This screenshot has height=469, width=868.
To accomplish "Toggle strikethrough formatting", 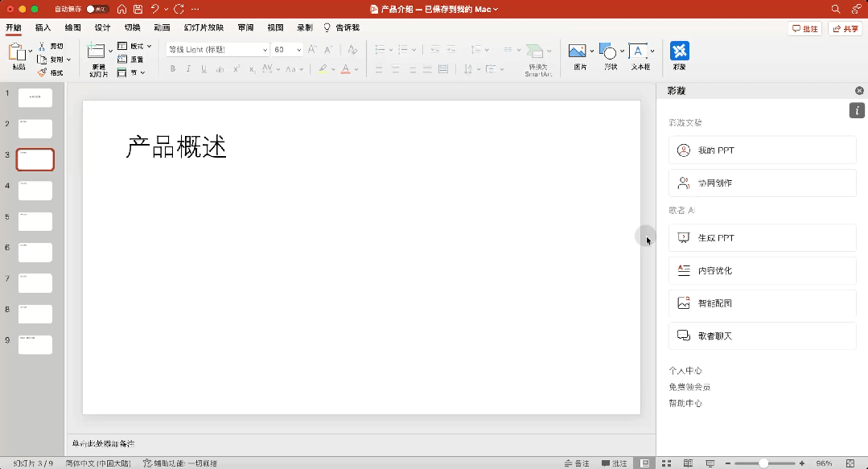I will (x=220, y=68).
